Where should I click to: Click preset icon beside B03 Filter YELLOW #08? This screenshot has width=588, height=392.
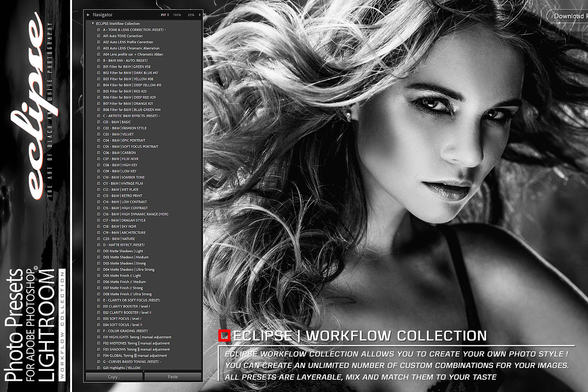[x=98, y=79]
